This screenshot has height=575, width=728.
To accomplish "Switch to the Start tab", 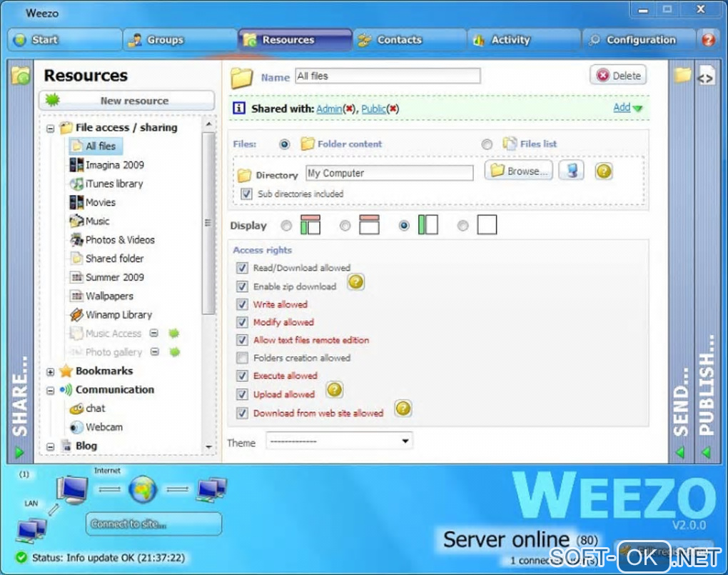I will coord(65,39).
